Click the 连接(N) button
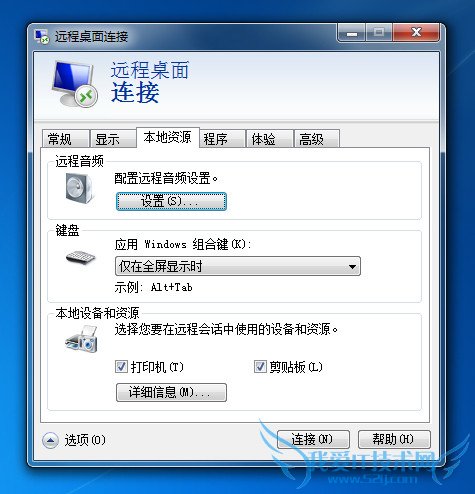Viewport: 475px width, 494px height. coord(313,439)
